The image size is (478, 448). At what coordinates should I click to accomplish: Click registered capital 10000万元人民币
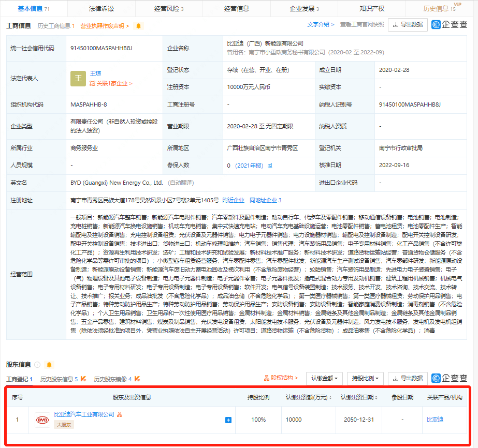pyautogui.click(x=249, y=87)
